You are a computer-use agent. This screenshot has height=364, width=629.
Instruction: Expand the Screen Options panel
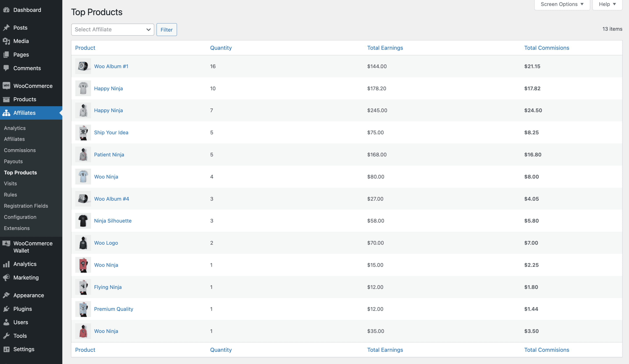click(561, 4)
